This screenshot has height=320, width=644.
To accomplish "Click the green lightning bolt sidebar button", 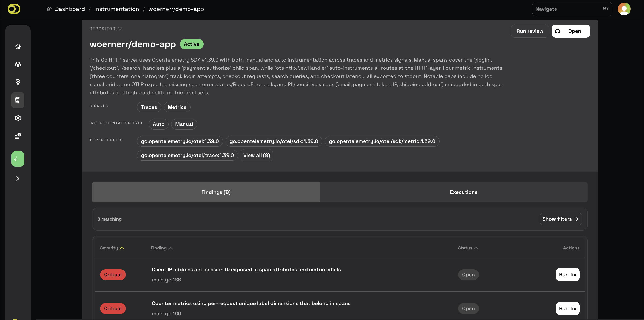I will (18, 159).
